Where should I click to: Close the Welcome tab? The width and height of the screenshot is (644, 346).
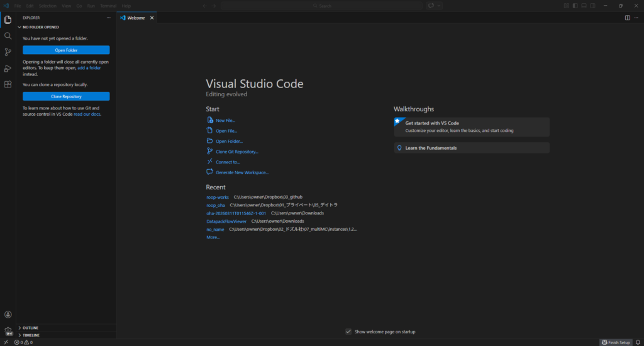click(152, 18)
